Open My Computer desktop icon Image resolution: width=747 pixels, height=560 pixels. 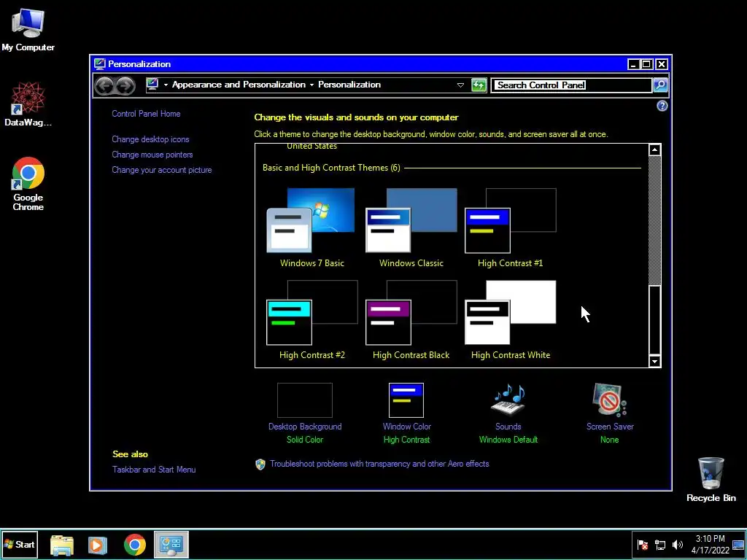tap(28, 29)
